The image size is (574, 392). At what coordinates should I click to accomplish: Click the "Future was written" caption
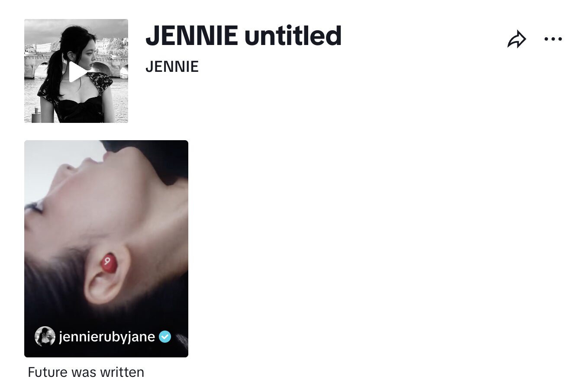(86, 372)
